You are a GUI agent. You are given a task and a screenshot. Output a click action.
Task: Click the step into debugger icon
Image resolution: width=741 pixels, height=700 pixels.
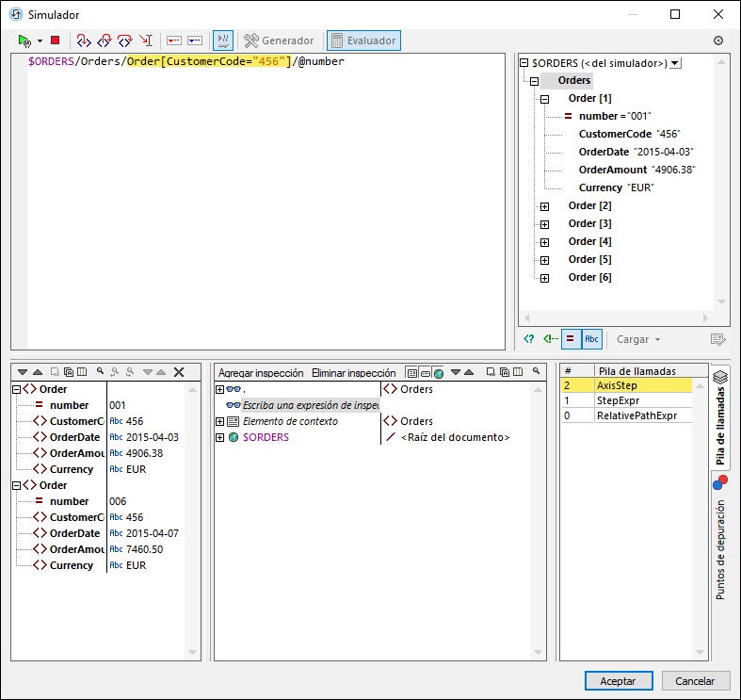click(84, 41)
